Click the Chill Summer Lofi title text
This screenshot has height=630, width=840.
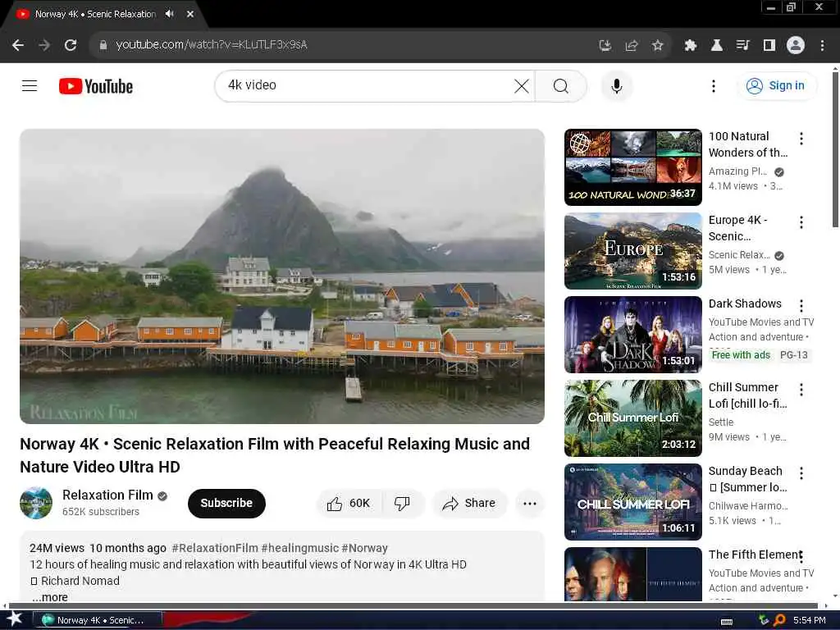[x=748, y=395]
